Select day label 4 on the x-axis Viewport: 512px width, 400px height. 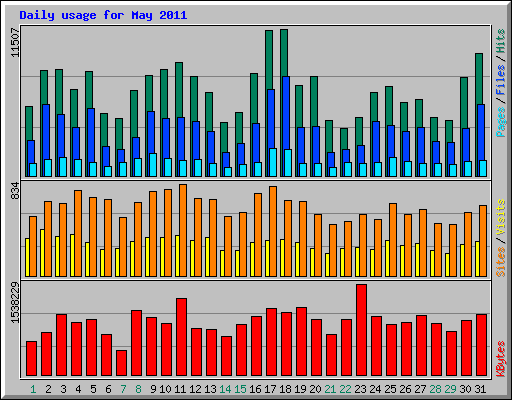coord(78,389)
